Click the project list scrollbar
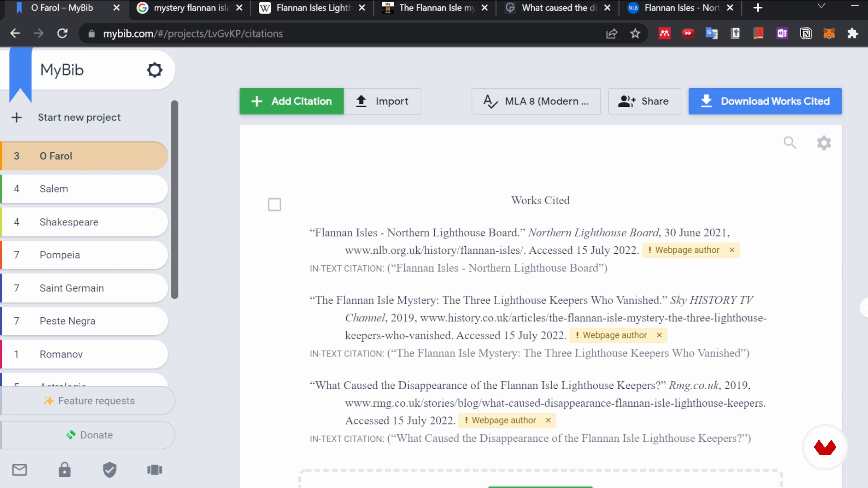This screenshot has width=868, height=488. [174, 199]
